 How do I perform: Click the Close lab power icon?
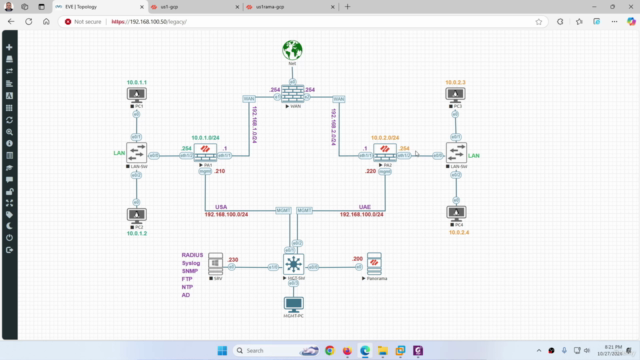coord(9,238)
